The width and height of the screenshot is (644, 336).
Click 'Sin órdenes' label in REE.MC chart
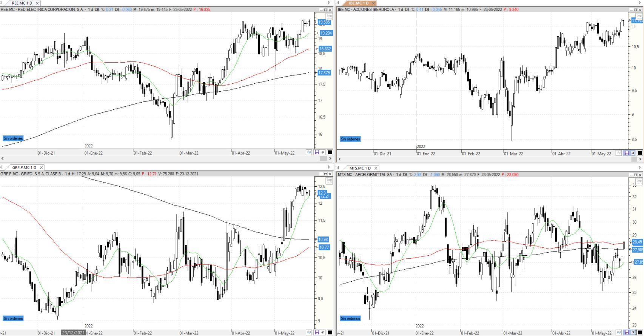coord(13,138)
